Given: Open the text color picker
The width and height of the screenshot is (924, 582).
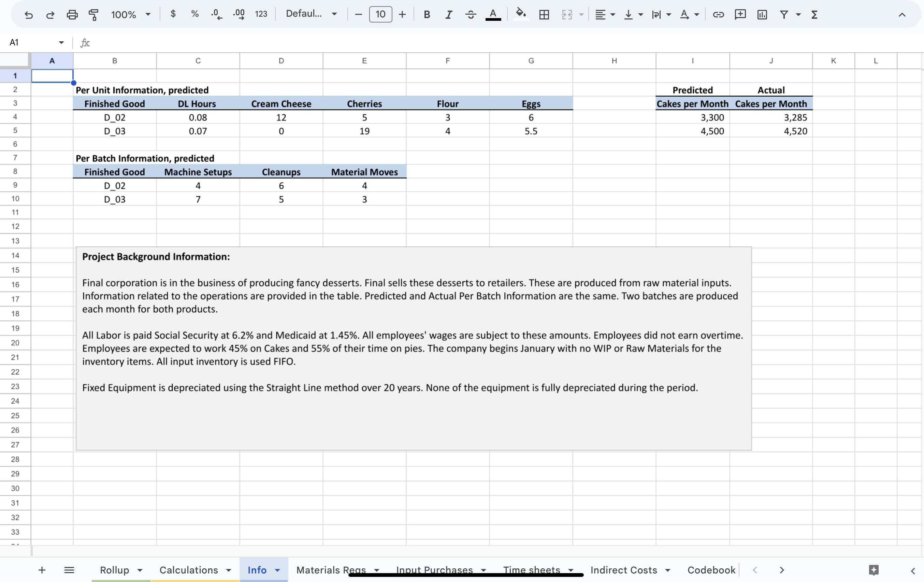Looking at the screenshot, I should pyautogui.click(x=493, y=14).
